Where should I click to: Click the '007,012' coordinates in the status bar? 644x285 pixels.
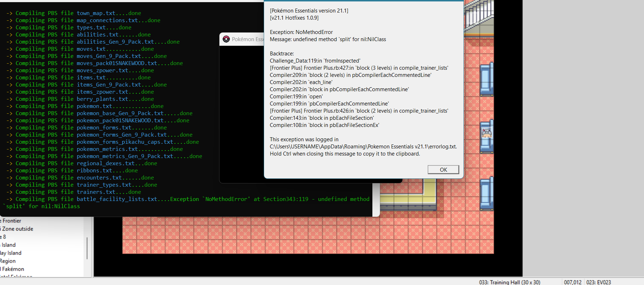click(x=573, y=282)
